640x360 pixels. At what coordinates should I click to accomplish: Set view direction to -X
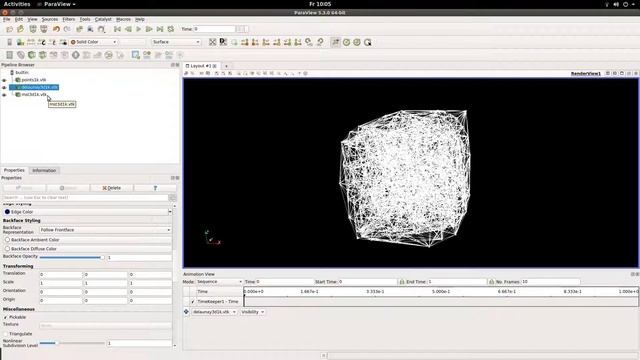(x=255, y=42)
